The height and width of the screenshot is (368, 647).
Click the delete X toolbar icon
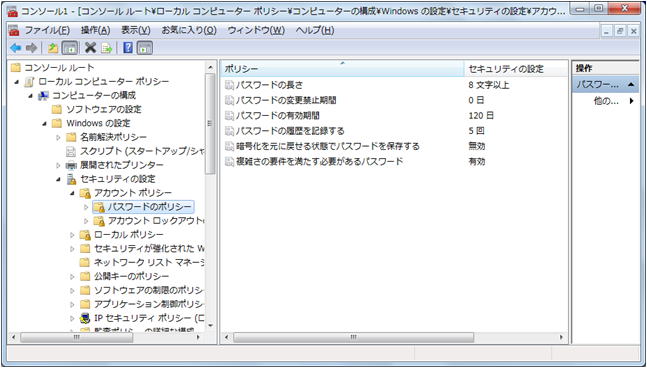point(90,48)
